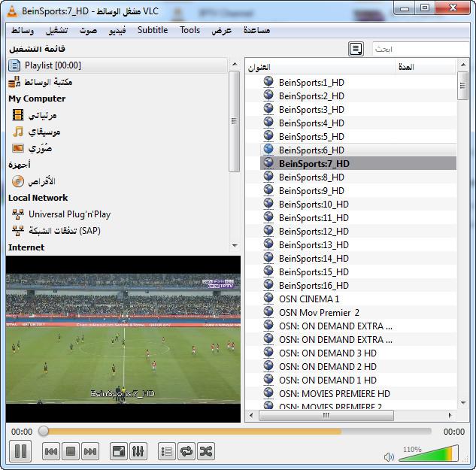Open the Subtitle menu

[x=153, y=30]
